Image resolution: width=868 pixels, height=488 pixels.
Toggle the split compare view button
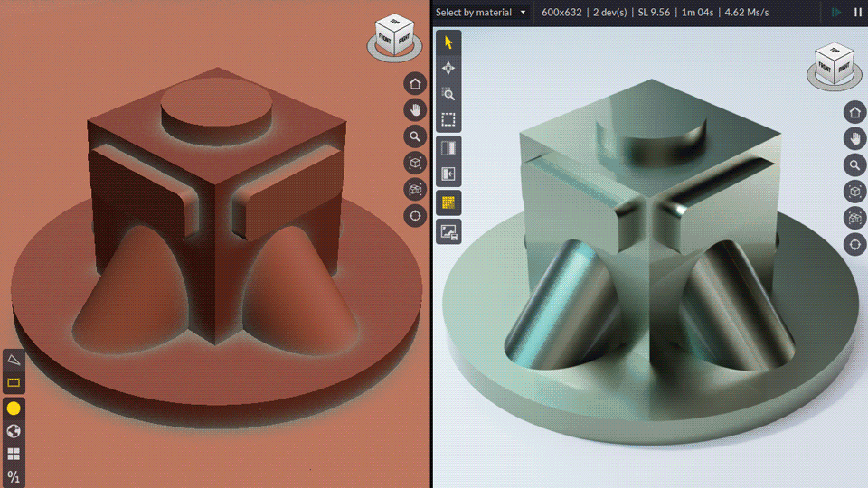click(x=448, y=148)
